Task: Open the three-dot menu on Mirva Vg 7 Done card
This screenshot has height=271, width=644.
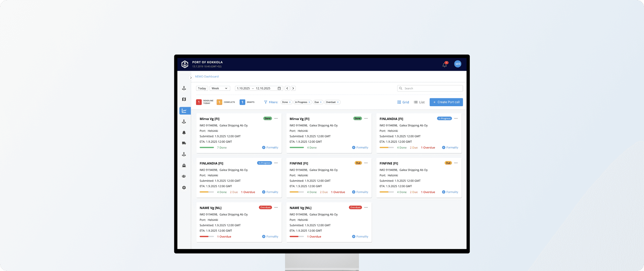Action: [276, 118]
